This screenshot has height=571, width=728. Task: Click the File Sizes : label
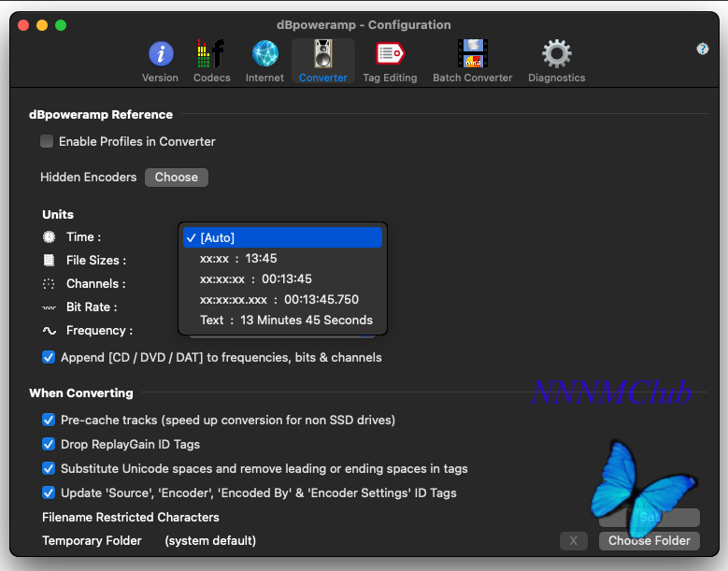(96, 260)
